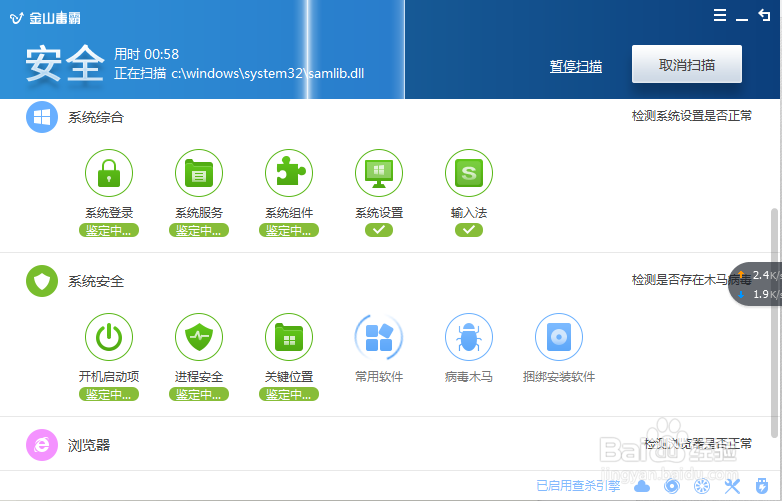Image resolution: width=782 pixels, height=501 pixels.
Task: Click the 检测是否存在木马病毒 description
Action: click(x=692, y=280)
